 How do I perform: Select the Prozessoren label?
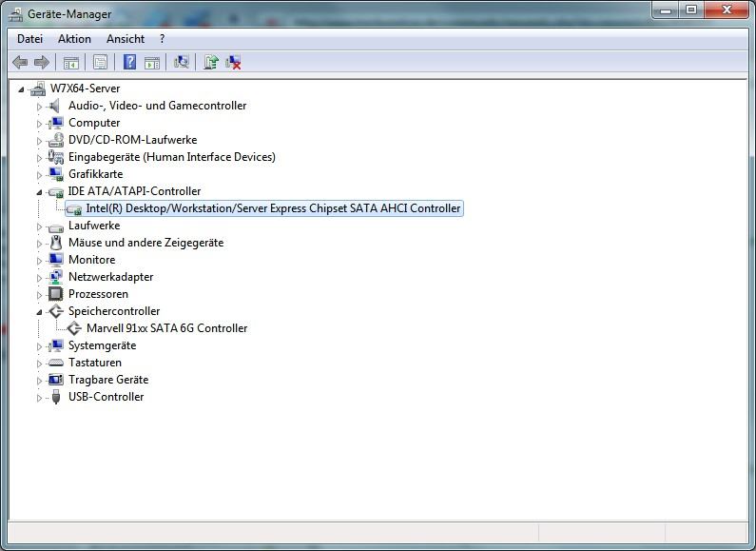tap(98, 294)
